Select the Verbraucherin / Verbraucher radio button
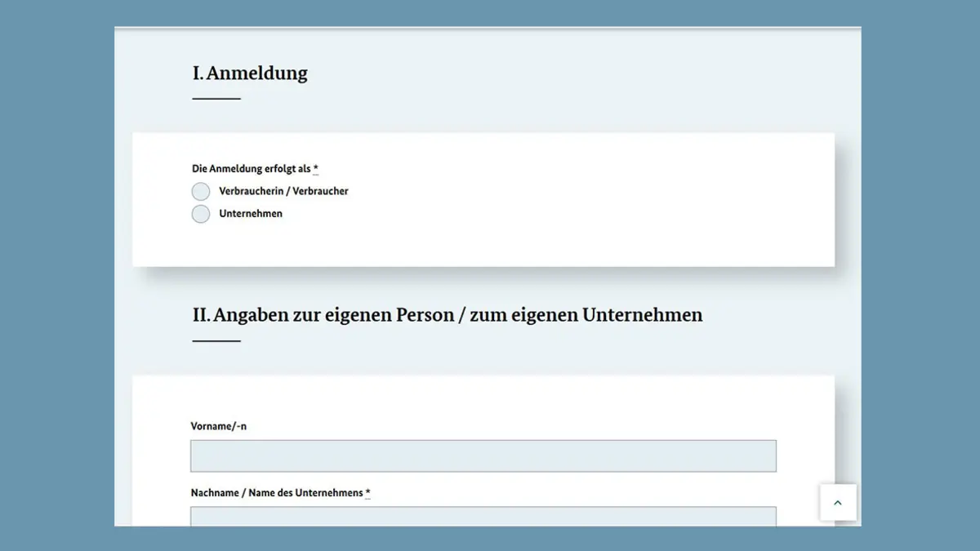The image size is (980, 551). click(201, 192)
